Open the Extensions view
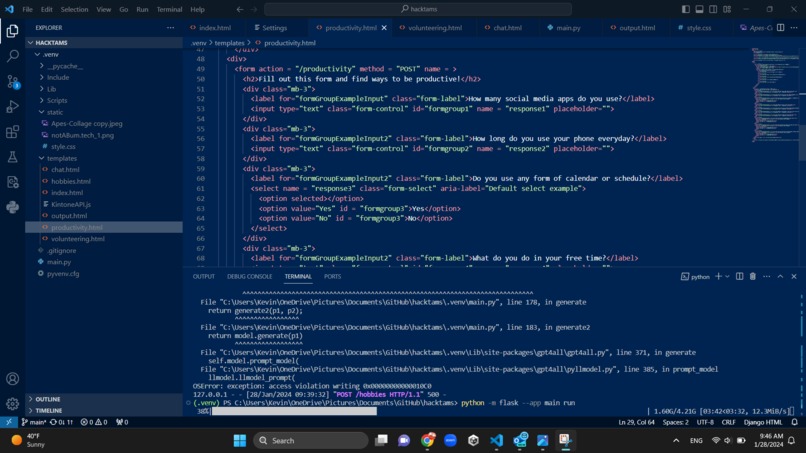This screenshot has height=453, width=806. pyautogui.click(x=12, y=132)
